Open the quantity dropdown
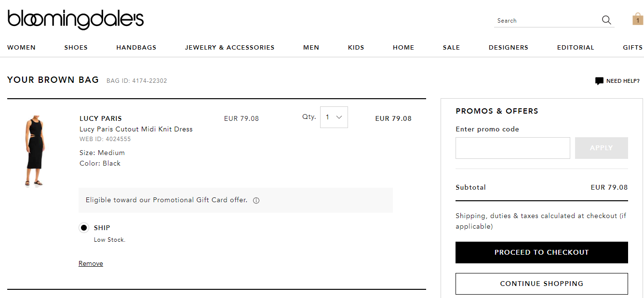 click(334, 117)
